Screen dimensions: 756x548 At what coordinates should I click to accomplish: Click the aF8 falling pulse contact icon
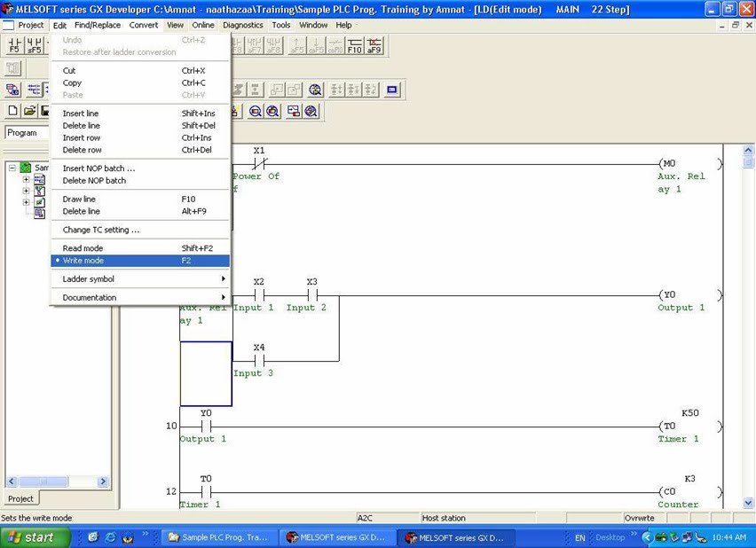coord(273,45)
